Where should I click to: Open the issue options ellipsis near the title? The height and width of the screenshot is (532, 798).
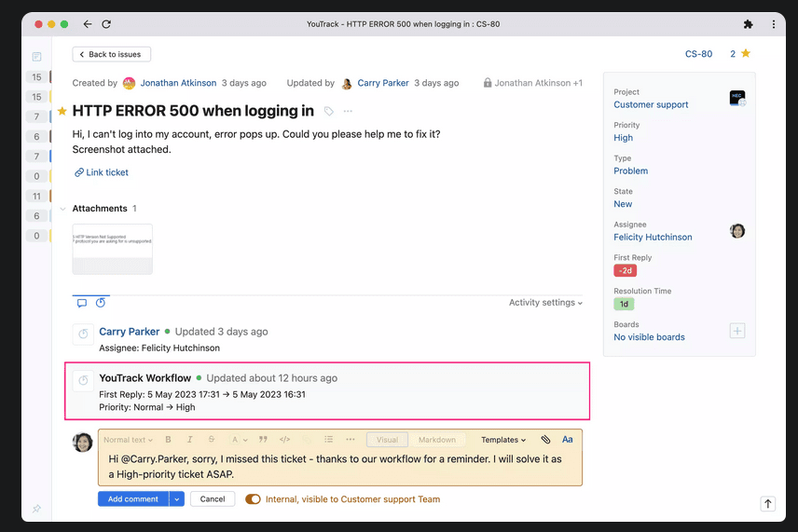[348, 111]
